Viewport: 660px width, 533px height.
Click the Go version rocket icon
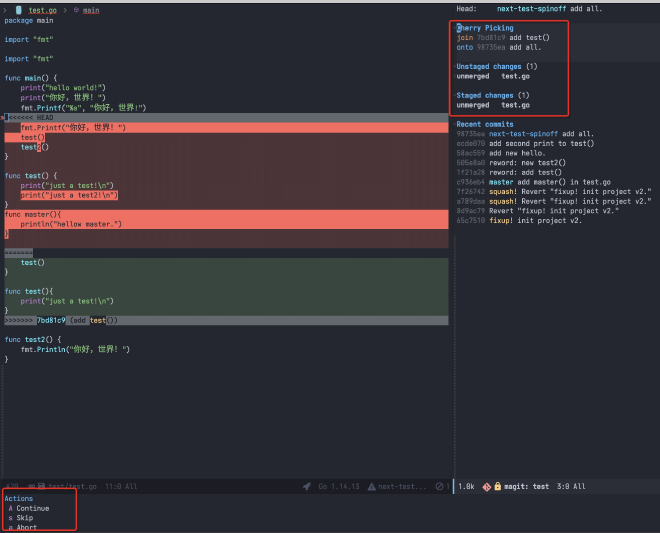307,486
